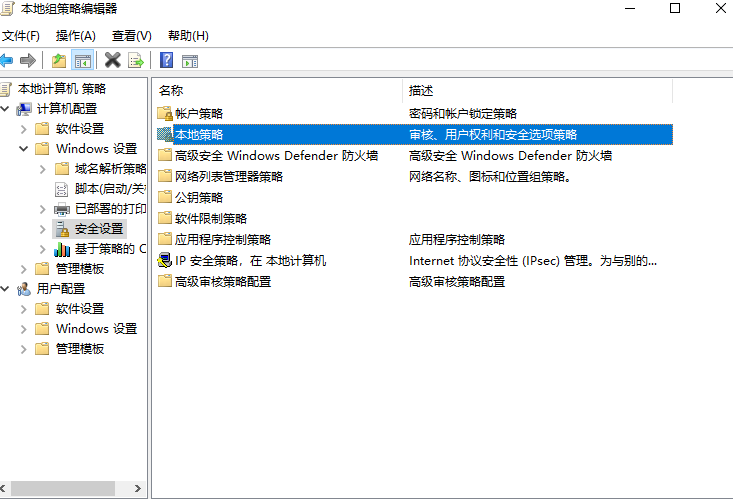
Task: Click the tree pane horizontal scrollbar
Action: 70,490
